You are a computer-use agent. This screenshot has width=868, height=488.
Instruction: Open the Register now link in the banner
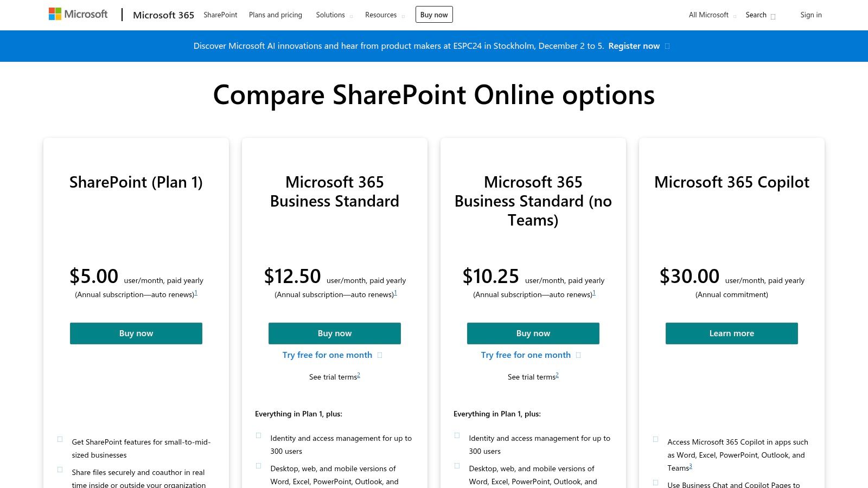(x=634, y=46)
